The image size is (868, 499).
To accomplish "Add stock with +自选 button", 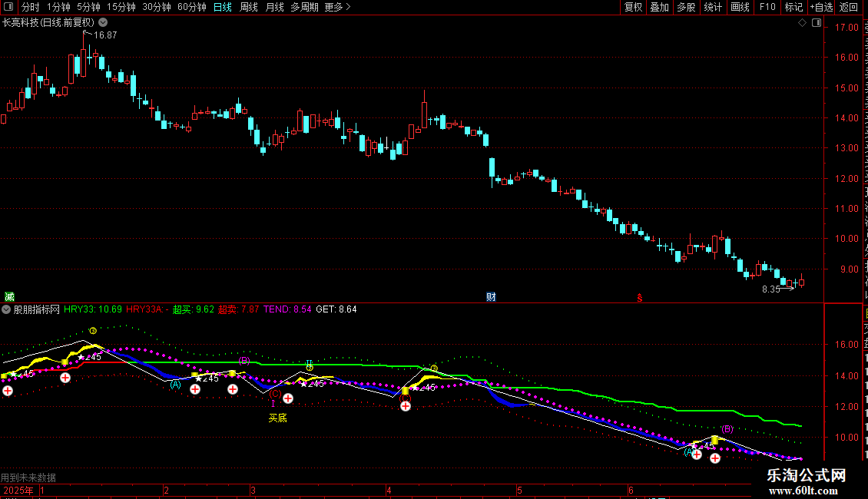I will point(821,7).
